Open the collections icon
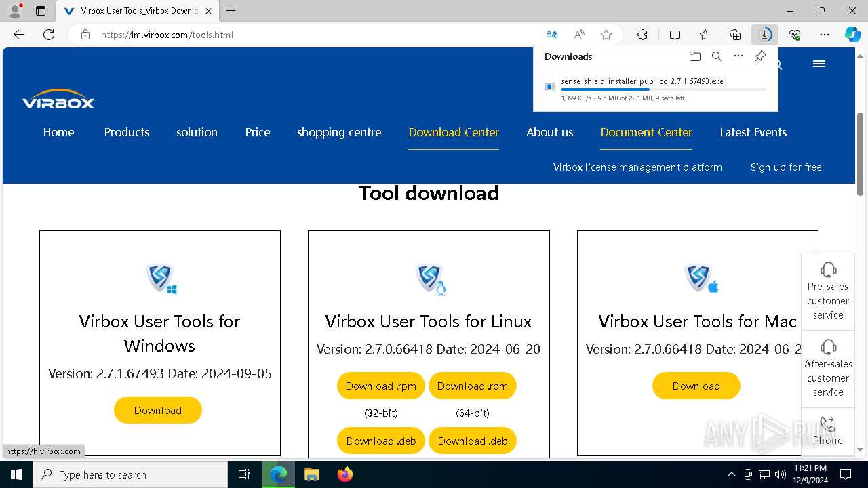868x488 pixels. pyautogui.click(x=735, y=35)
